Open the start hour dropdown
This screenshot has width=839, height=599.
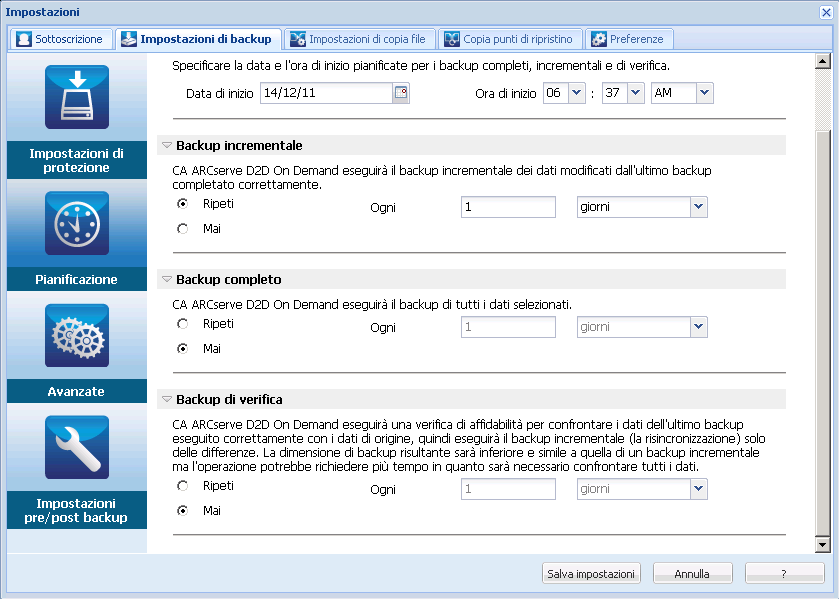coord(577,93)
